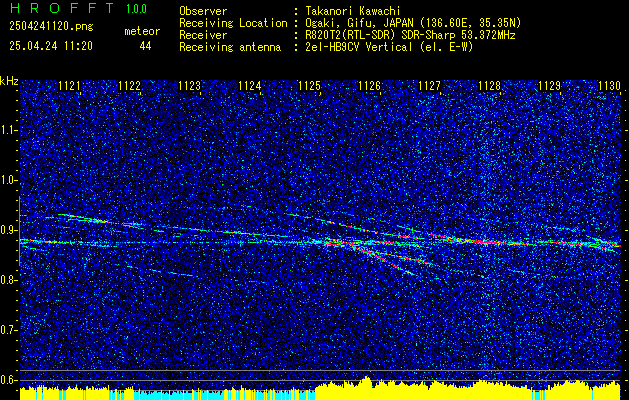The width and height of the screenshot is (629, 400).
Task: Click the 0.6 frequency axis label
Action: click(7, 380)
